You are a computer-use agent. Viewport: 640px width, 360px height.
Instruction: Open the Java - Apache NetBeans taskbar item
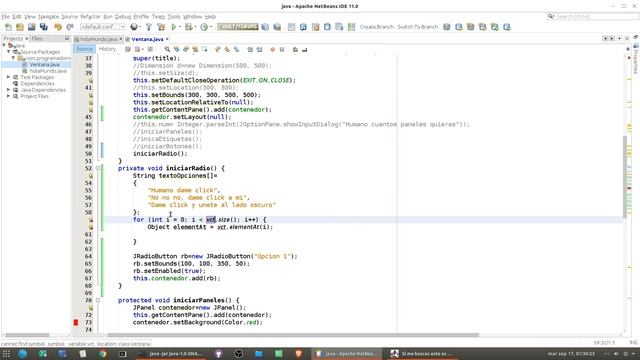coord(347,353)
